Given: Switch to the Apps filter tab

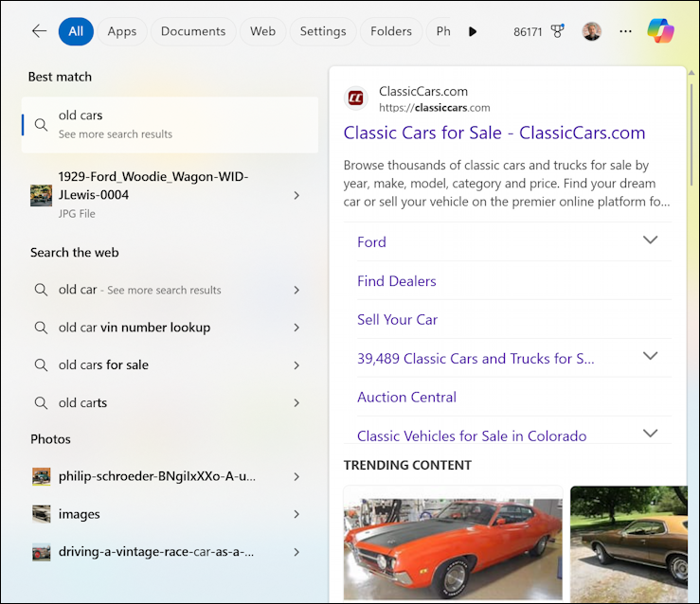Looking at the screenshot, I should click(122, 31).
